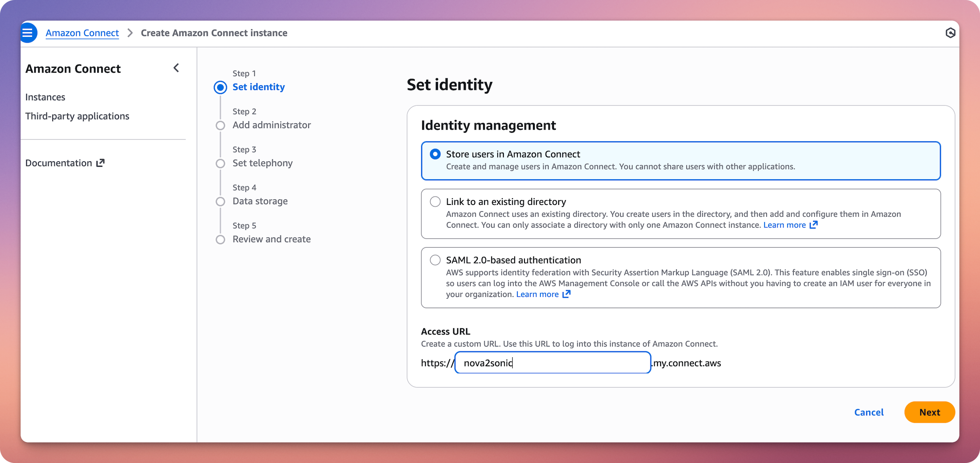Click the Next button
Image resolution: width=980 pixels, height=463 pixels.
930,412
